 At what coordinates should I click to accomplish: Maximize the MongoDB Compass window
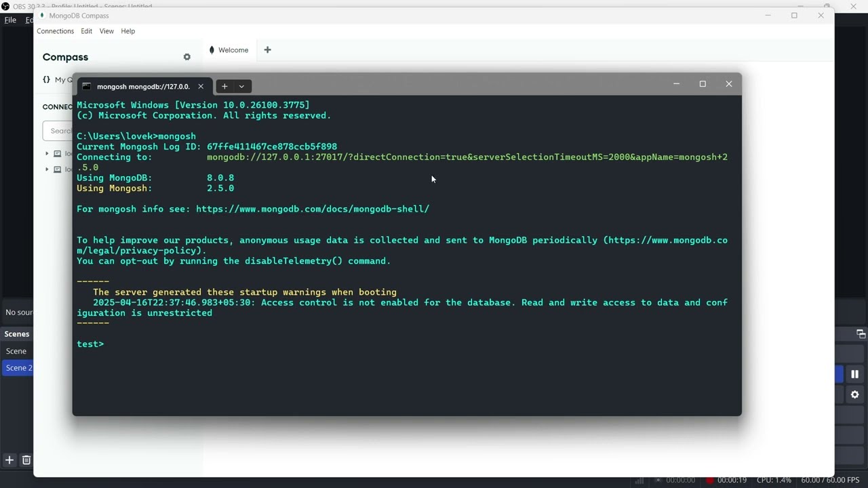pos(794,15)
